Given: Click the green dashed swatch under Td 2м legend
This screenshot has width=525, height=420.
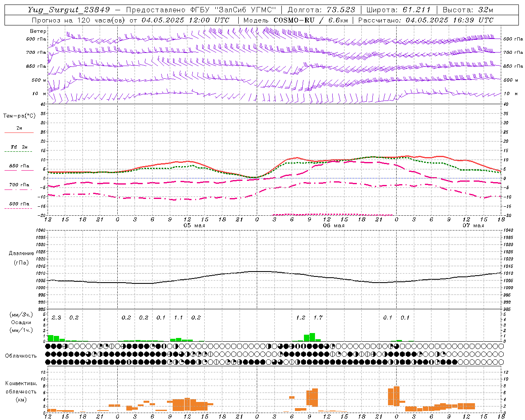Looking at the screenshot, I should click(x=18, y=152).
